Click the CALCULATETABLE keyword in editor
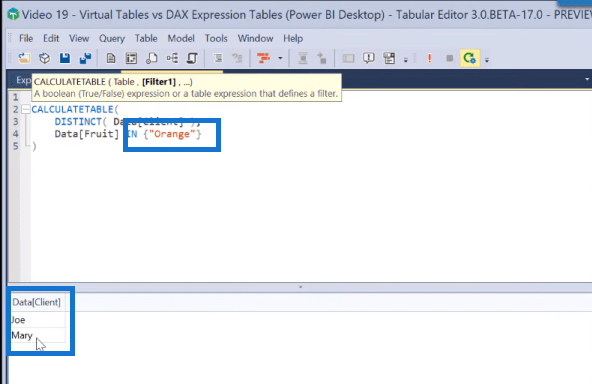The width and height of the screenshot is (592, 384). point(72,109)
